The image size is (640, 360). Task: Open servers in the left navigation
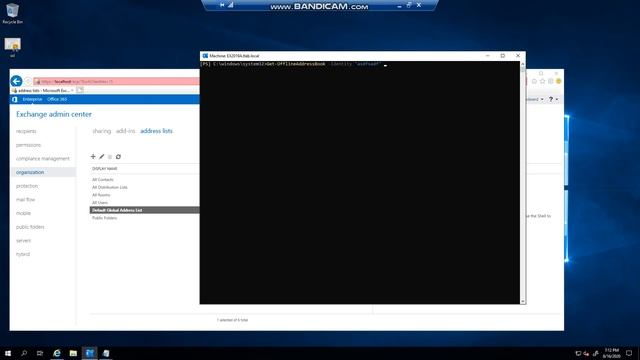23,240
